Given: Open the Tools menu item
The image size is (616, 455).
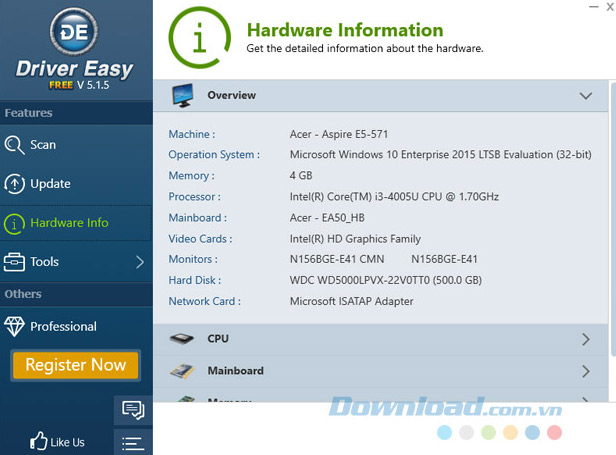Looking at the screenshot, I should (76, 262).
